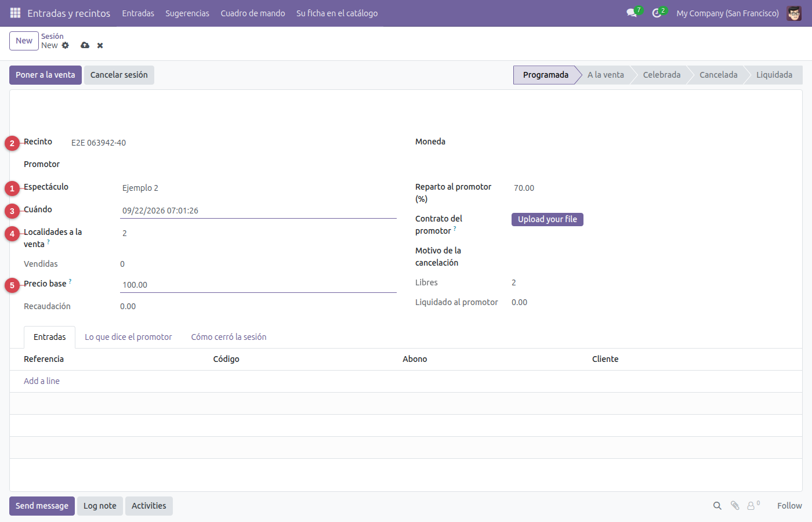Search chatter messages with the magnifier icon

717,506
